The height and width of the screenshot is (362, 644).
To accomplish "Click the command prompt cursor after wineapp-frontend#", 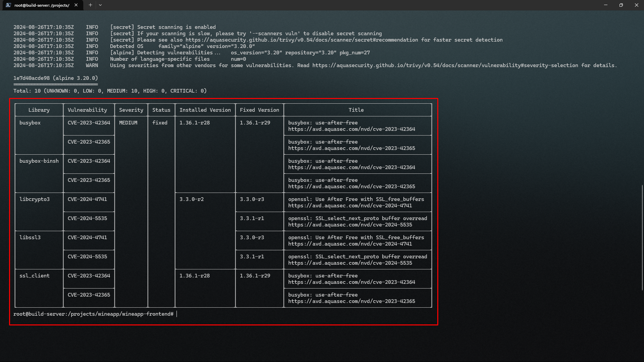I will tap(177, 314).
